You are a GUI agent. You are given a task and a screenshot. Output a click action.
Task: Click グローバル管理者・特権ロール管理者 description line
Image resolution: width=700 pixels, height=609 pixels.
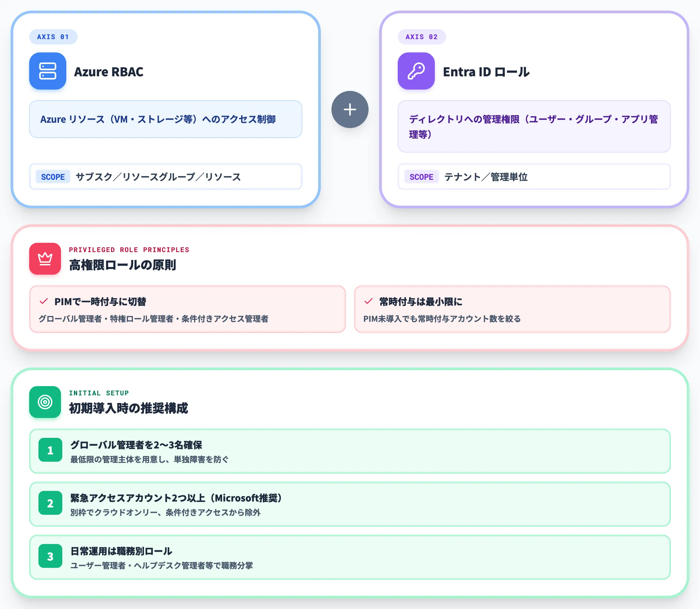[x=153, y=319]
